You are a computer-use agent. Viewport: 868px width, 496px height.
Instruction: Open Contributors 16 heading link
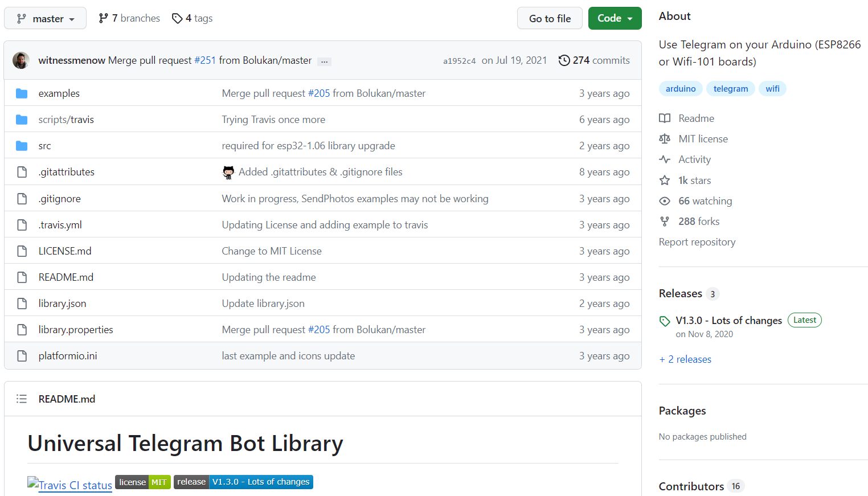click(x=701, y=486)
